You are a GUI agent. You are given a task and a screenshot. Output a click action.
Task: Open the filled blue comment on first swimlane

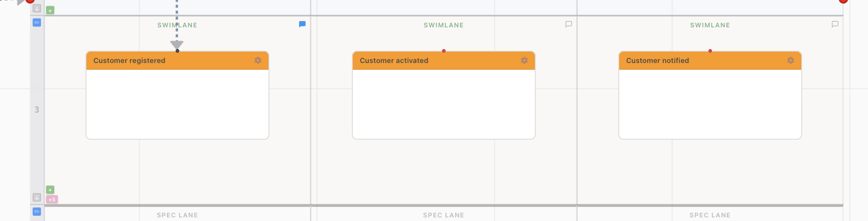coord(302,24)
